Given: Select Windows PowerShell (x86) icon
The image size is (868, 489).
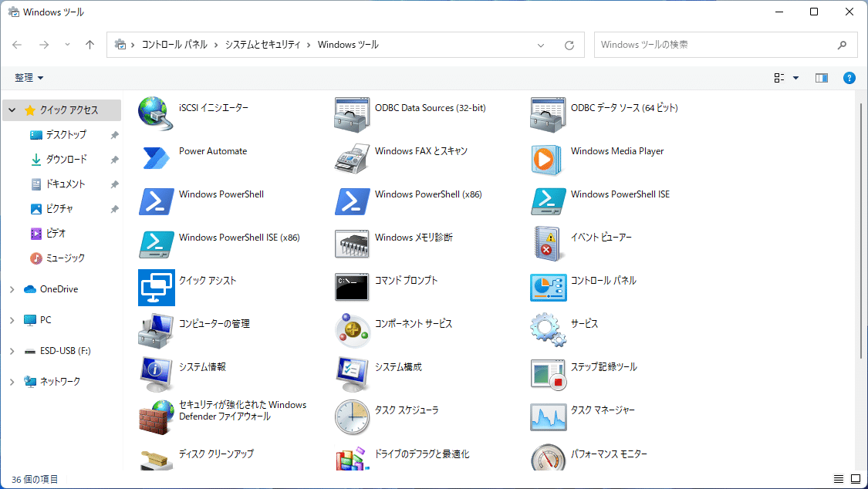Looking at the screenshot, I should pyautogui.click(x=352, y=201).
